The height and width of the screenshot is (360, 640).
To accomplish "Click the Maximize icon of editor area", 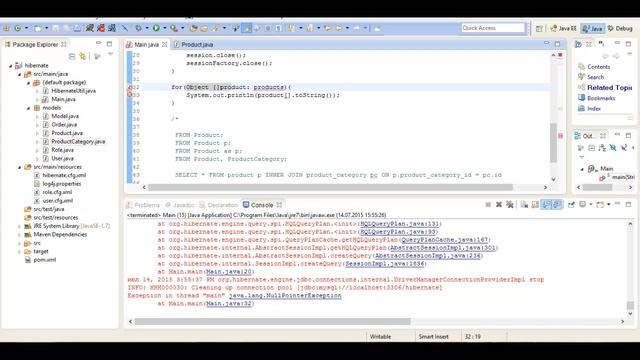I will click(x=558, y=44).
